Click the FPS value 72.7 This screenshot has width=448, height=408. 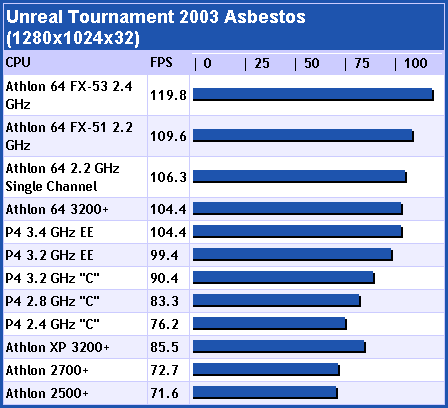pos(164,370)
